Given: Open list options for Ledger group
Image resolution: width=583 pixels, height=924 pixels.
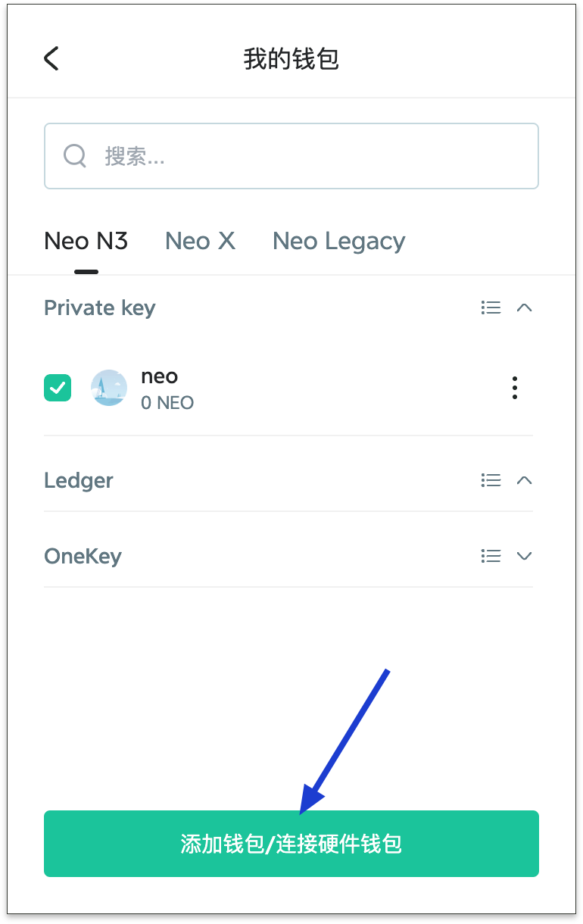Looking at the screenshot, I should [x=491, y=480].
